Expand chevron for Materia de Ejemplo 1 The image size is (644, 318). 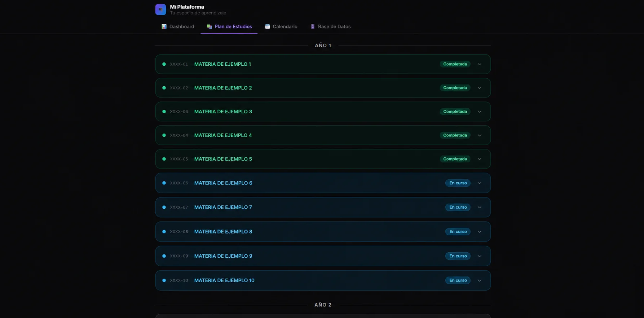[480, 64]
